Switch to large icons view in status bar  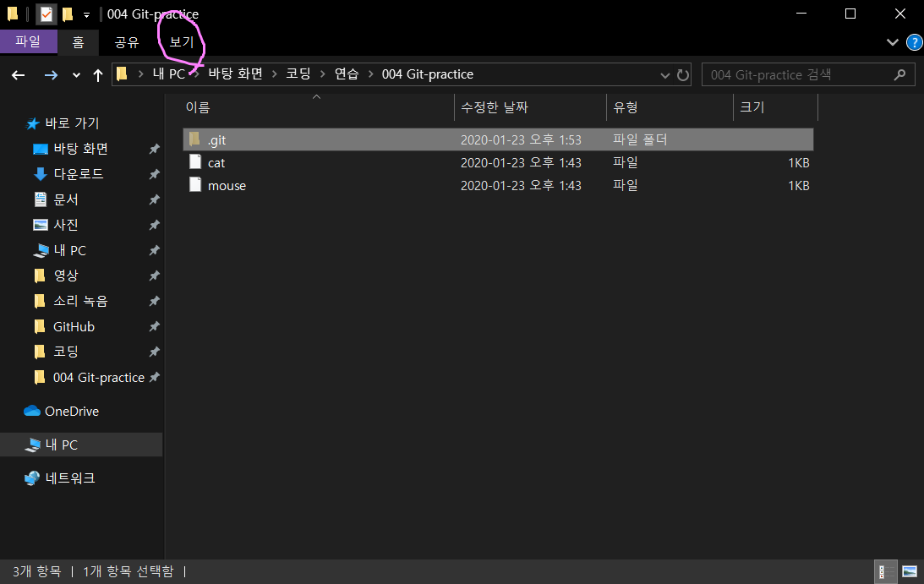pyautogui.click(x=910, y=571)
